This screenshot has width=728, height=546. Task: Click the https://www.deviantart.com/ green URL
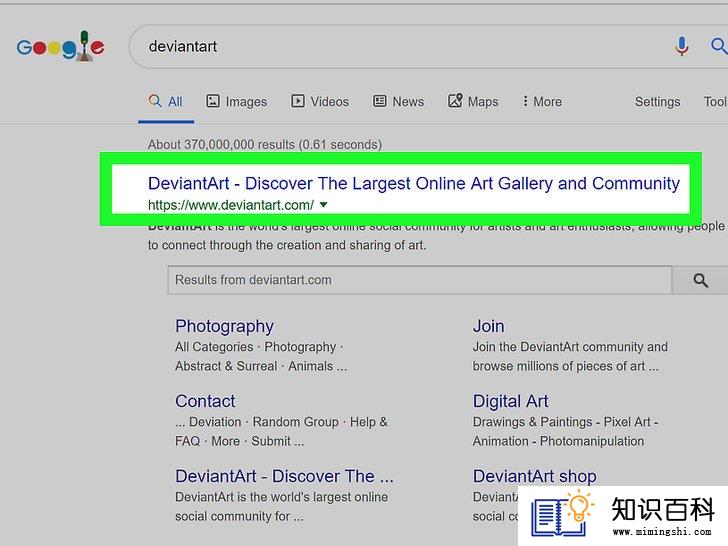point(231,205)
